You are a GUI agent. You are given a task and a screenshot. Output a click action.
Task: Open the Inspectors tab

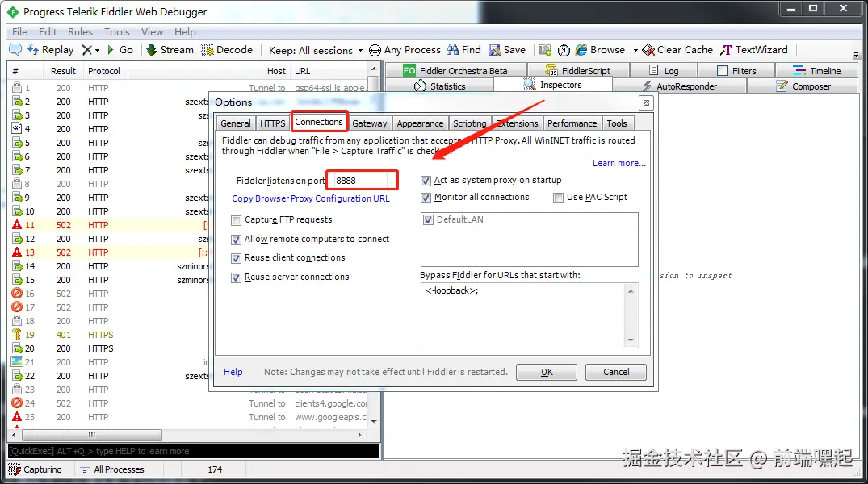[x=552, y=85]
